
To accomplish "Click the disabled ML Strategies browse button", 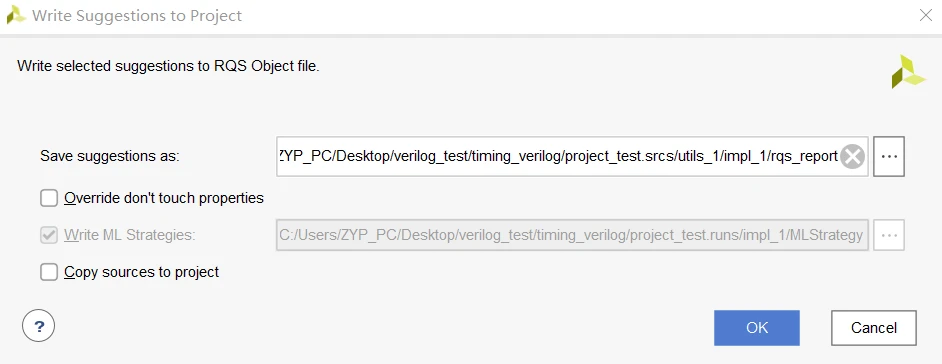I will 889,235.
